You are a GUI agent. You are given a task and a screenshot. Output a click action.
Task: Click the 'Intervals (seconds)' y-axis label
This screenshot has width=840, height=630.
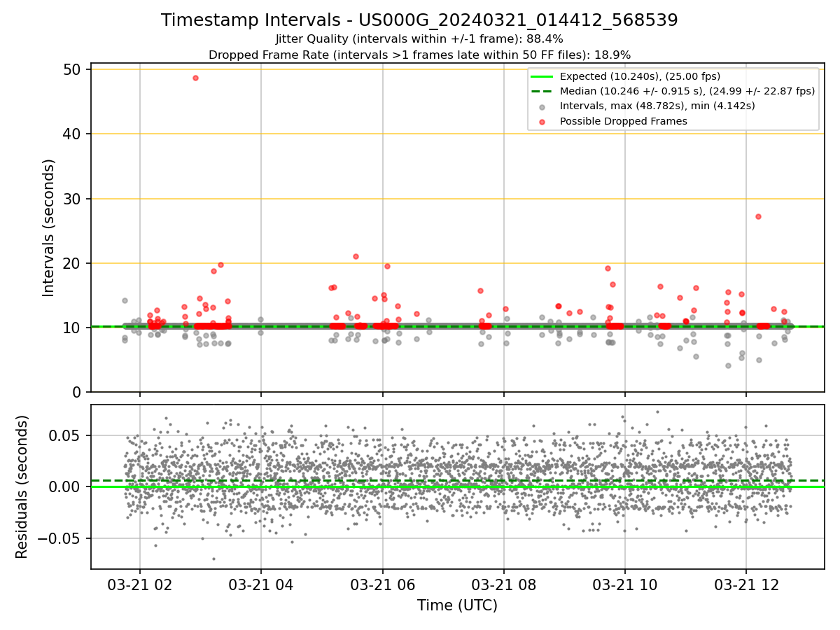49,227
